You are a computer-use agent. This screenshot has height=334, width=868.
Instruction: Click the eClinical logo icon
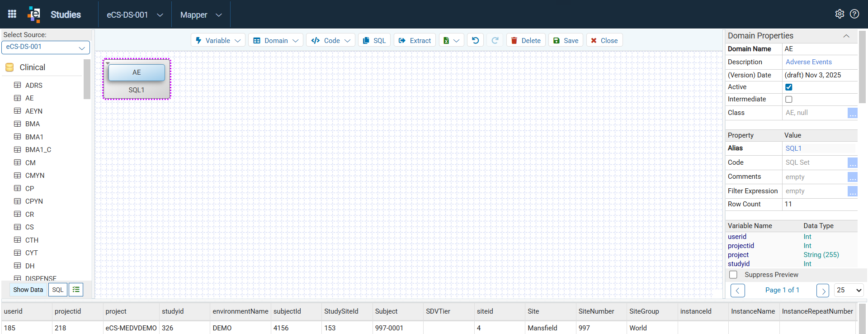pos(34,14)
